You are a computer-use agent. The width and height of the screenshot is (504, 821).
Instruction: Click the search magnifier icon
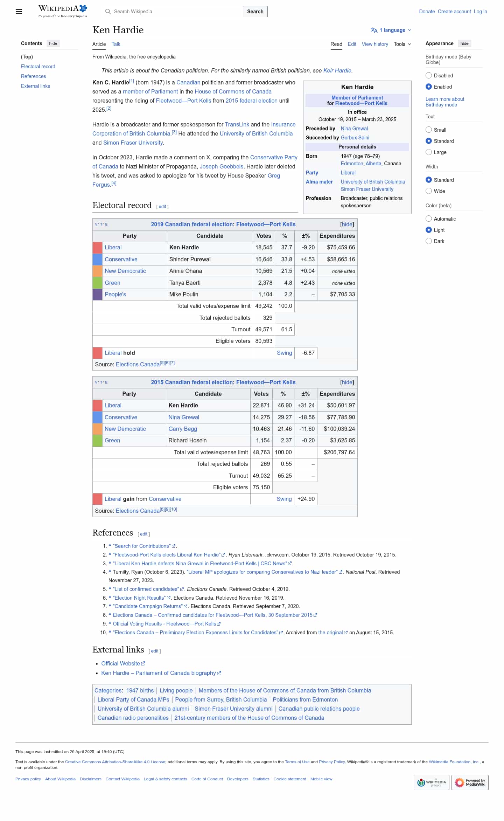[x=108, y=12]
